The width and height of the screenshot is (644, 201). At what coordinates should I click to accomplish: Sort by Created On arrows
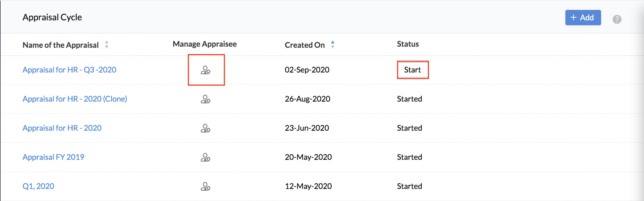333,45
